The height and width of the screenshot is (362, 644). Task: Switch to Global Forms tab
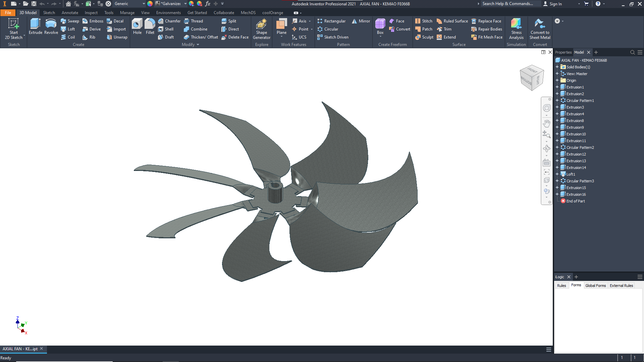595,286
